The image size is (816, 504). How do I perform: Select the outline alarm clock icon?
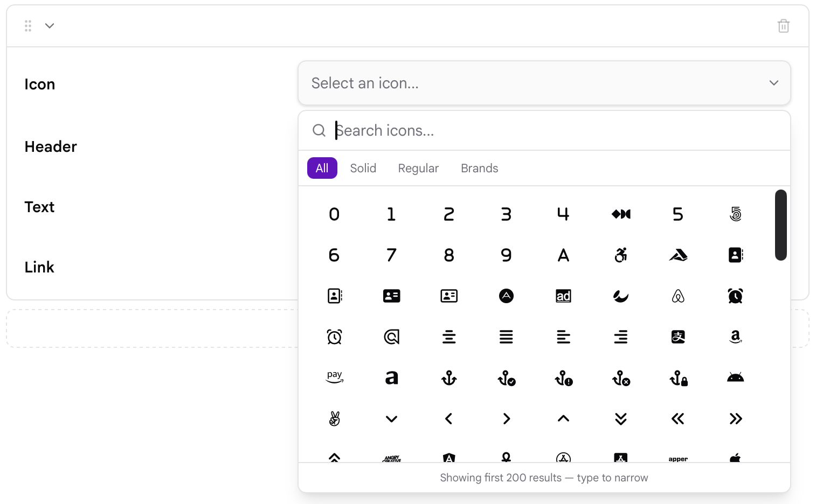click(x=334, y=337)
